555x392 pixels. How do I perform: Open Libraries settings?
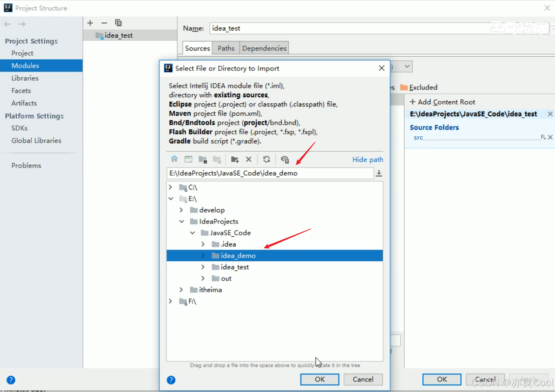pos(25,78)
